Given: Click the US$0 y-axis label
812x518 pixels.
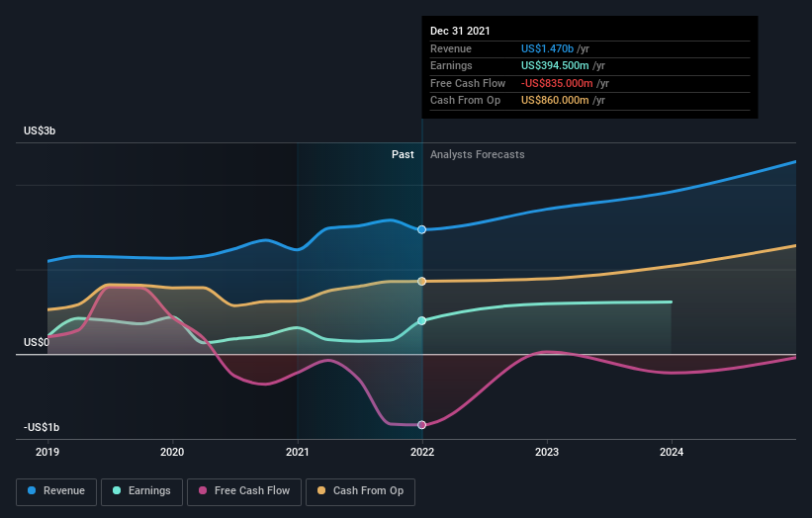Looking at the screenshot, I should pos(37,343).
